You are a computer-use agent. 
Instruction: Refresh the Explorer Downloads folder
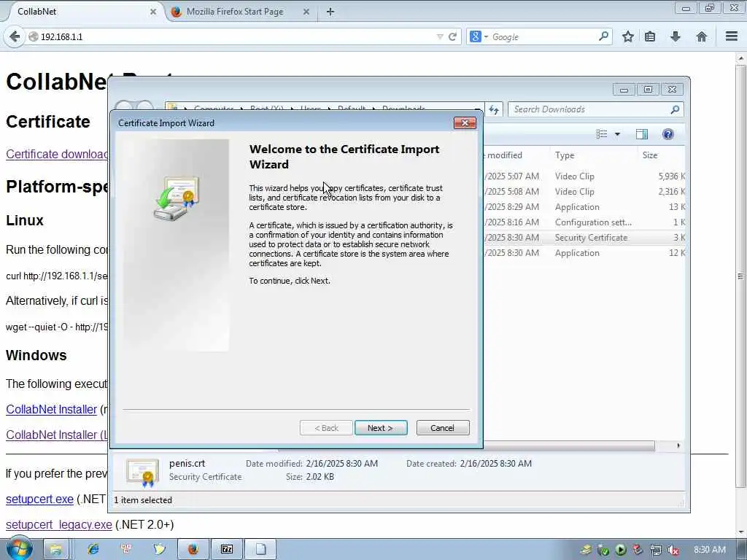[x=494, y=109]
